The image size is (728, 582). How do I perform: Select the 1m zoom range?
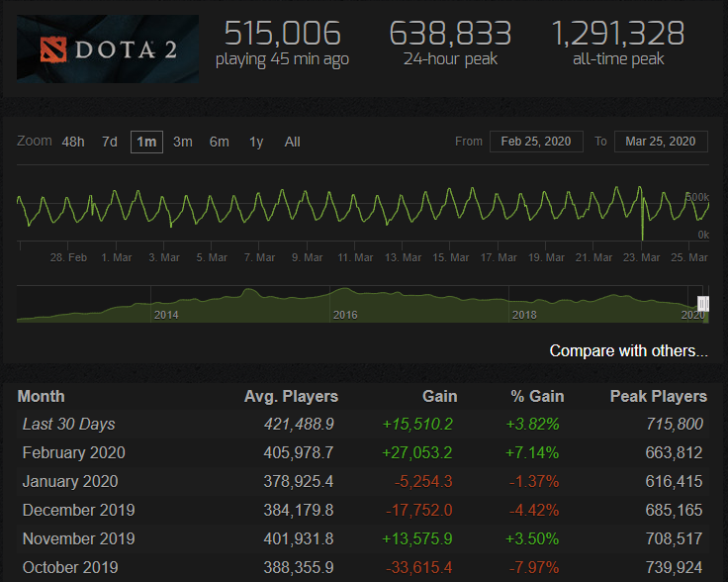(x=146, y=142)
